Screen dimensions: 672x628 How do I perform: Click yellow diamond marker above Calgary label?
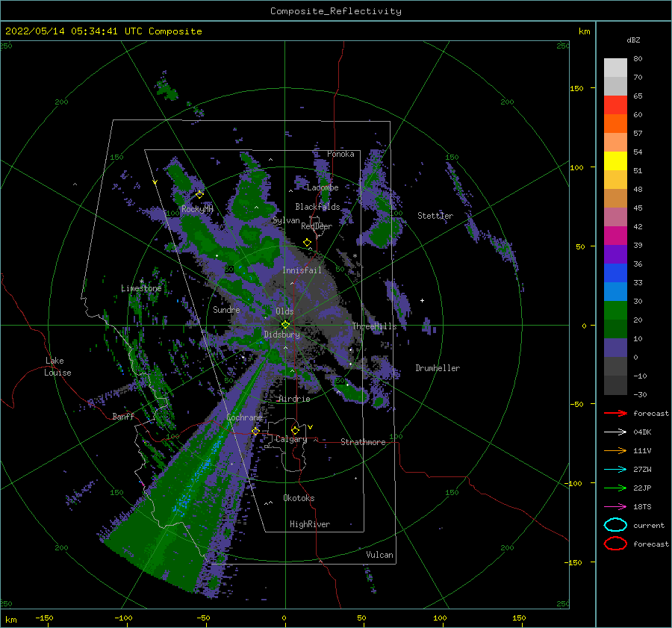coord(295,430)
